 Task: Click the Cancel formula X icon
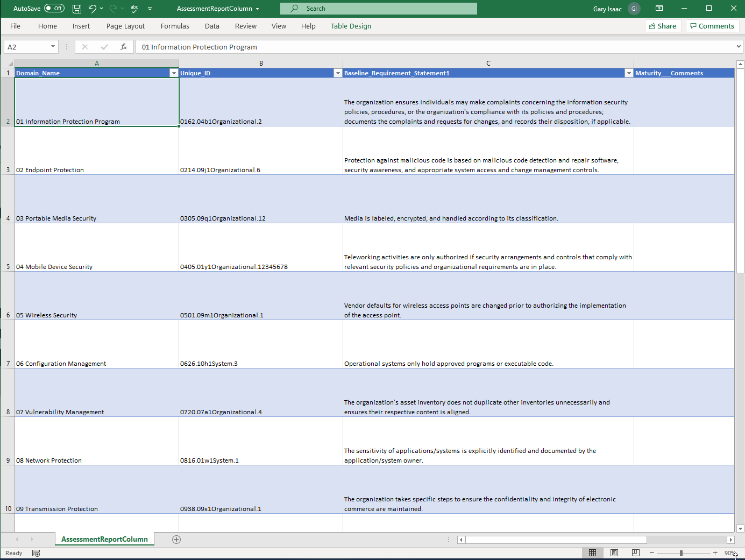click(x=84, y=47)
